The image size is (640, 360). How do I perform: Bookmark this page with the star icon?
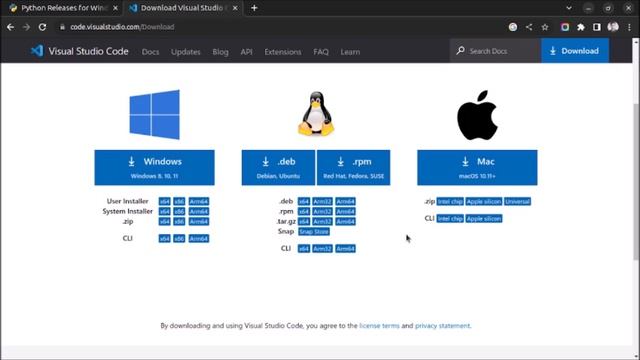coord(545,27)
